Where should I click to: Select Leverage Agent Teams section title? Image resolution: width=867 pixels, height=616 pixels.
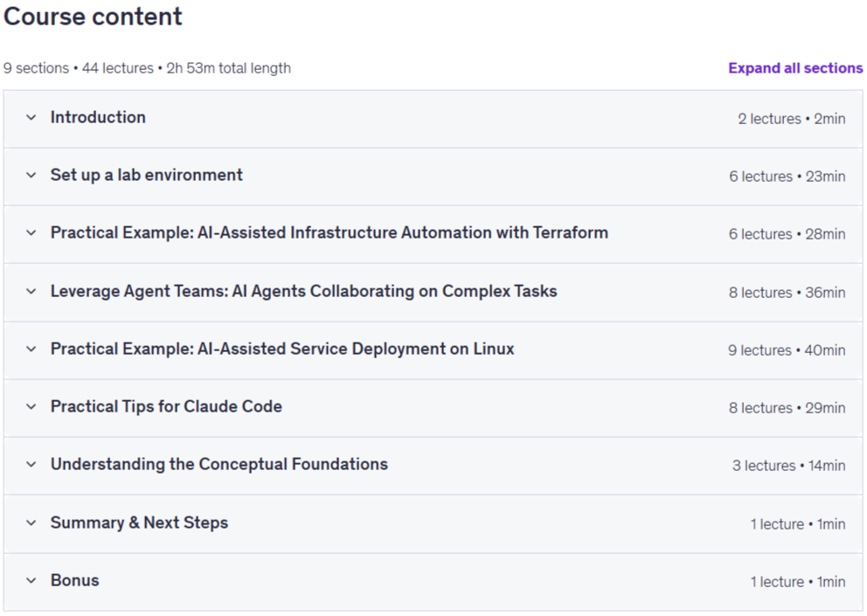(303, 292)
